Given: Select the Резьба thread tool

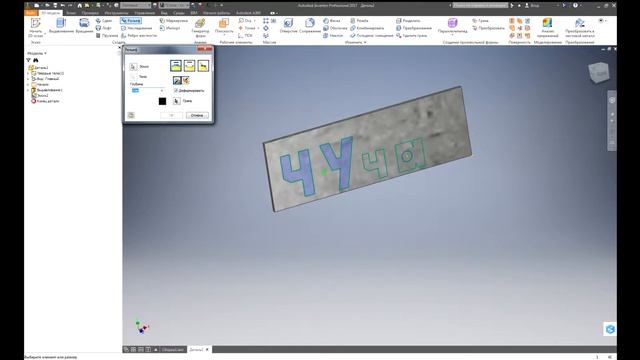Looking at the screenshot, I should coord(359,20).
